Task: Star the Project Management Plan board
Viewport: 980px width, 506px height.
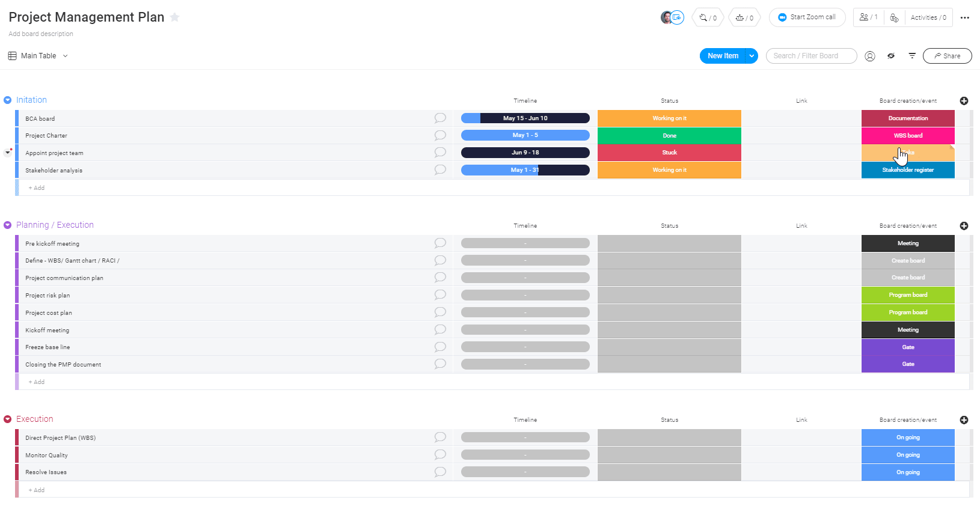Action: 175,17
